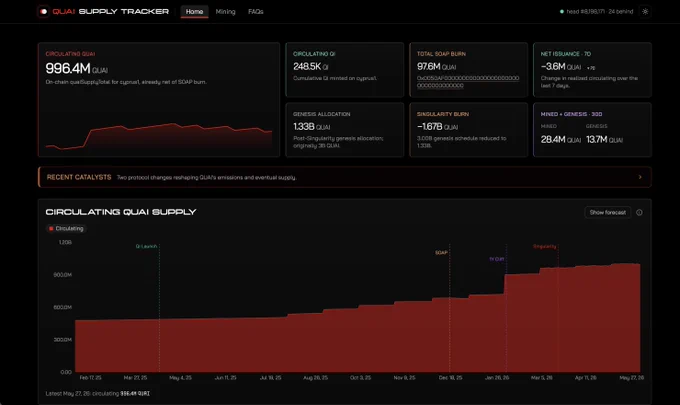The image size is (680, 405).
Task: Open the SOAP burn address link
Action: coord(468,82)
